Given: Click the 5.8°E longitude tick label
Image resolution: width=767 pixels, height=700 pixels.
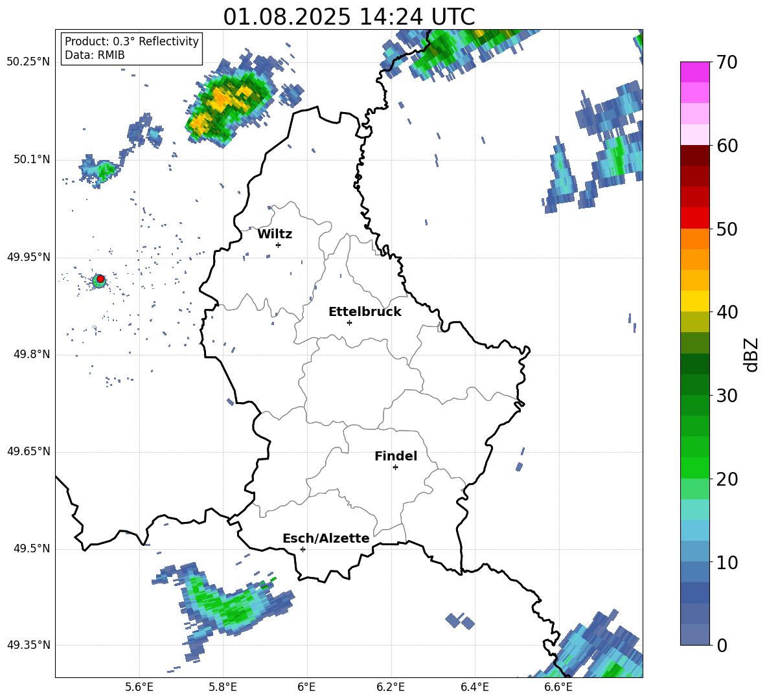Looking at the screenshot, I should tap(223, 687).
